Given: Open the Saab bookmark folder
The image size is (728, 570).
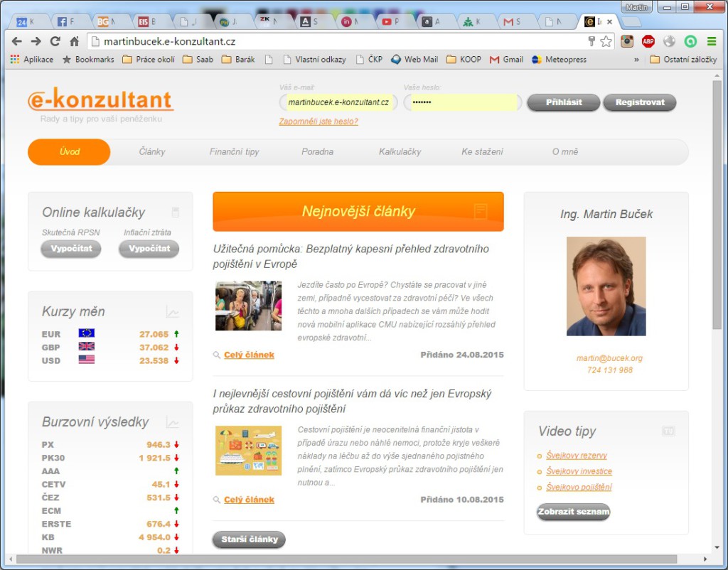Looking at the screenshot, I should click(x=198, y=60).
